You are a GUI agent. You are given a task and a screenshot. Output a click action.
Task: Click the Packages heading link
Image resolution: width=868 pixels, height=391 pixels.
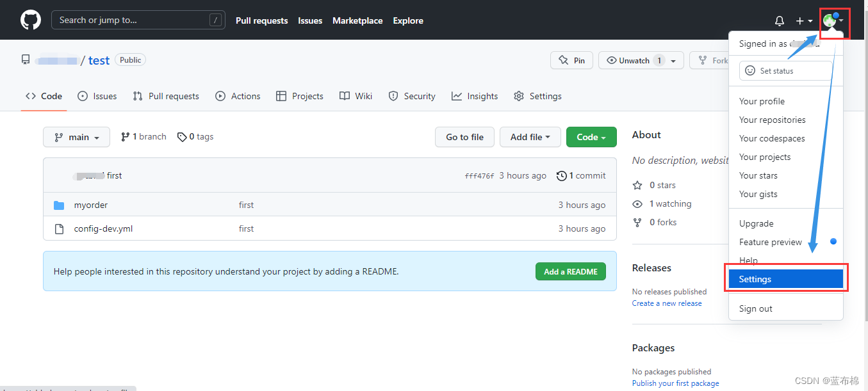[x=653, y=348]
